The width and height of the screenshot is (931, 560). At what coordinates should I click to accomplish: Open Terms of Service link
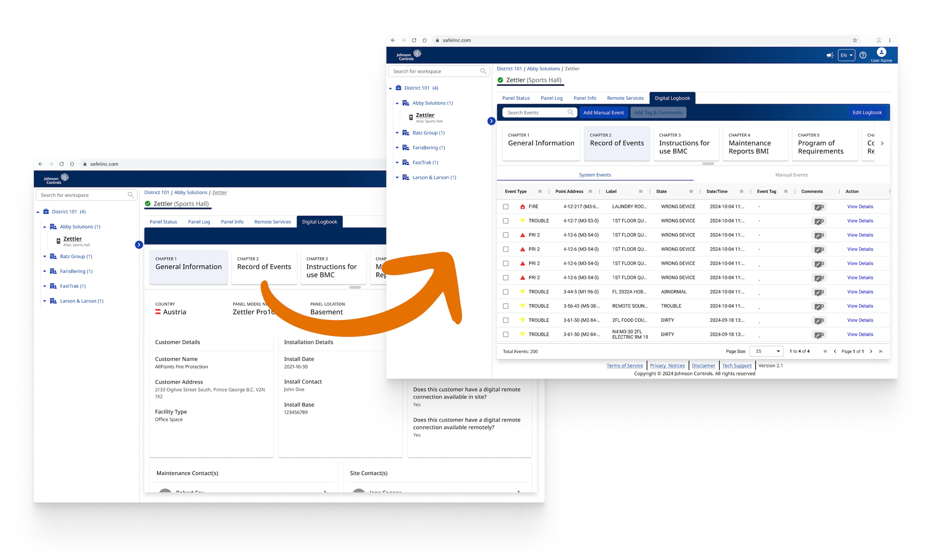624,365
